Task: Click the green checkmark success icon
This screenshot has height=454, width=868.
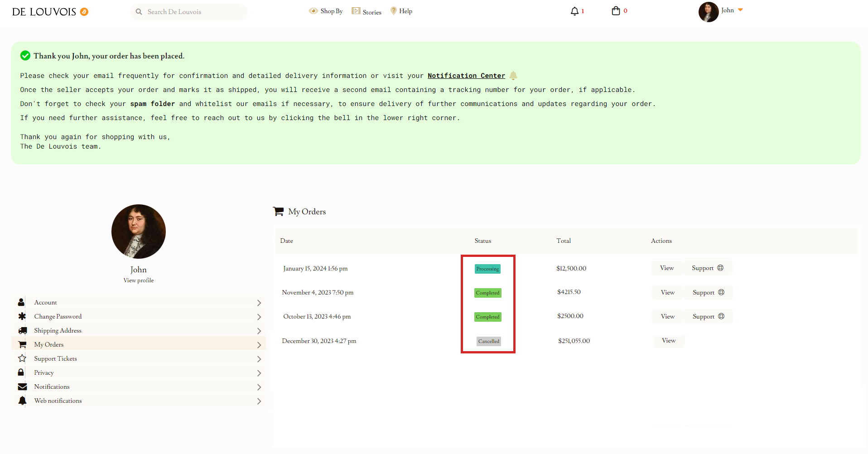Action: tap(25, 56)
